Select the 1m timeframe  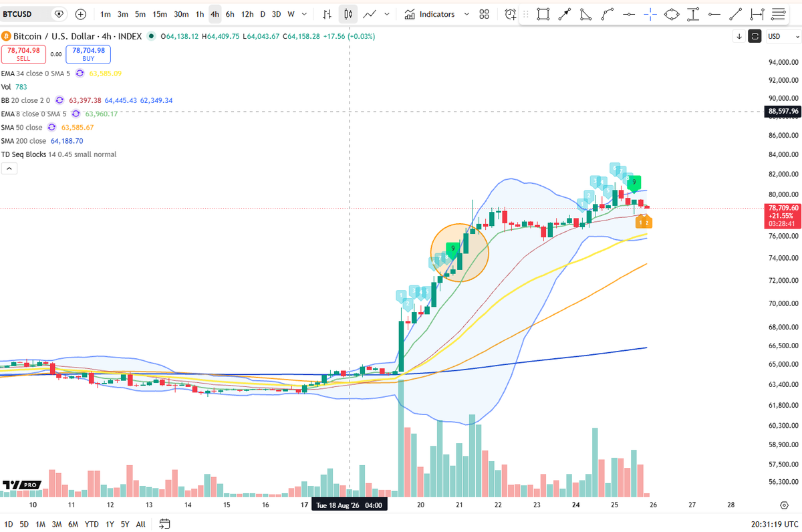[x=106, y=14]
